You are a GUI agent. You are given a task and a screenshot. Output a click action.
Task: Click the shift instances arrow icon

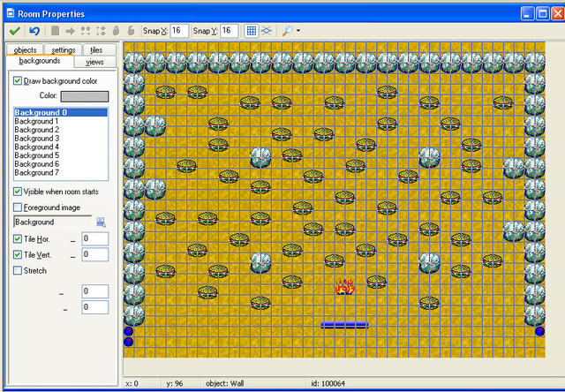[71, 32]
